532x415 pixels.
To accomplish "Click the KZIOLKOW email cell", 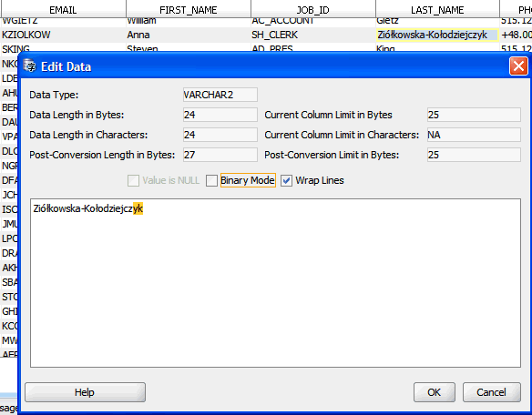I will pyautogui.click(x=63, y=35).
